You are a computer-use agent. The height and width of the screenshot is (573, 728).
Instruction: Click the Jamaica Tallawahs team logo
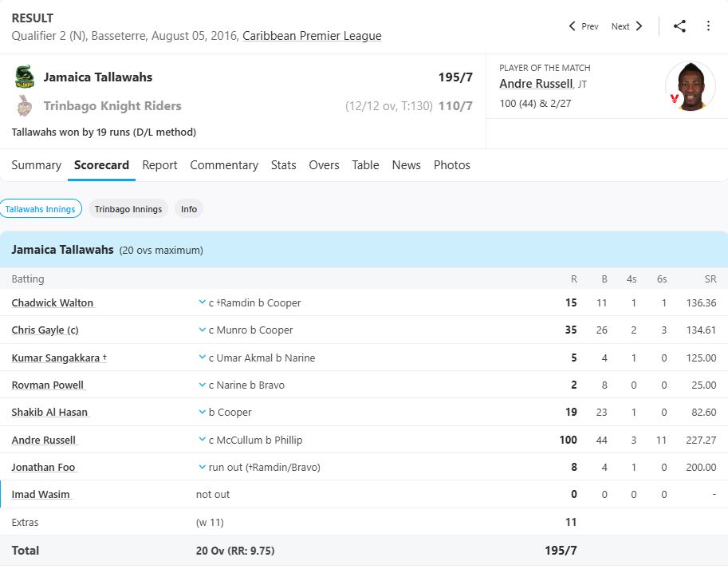[x=24, y=77]
